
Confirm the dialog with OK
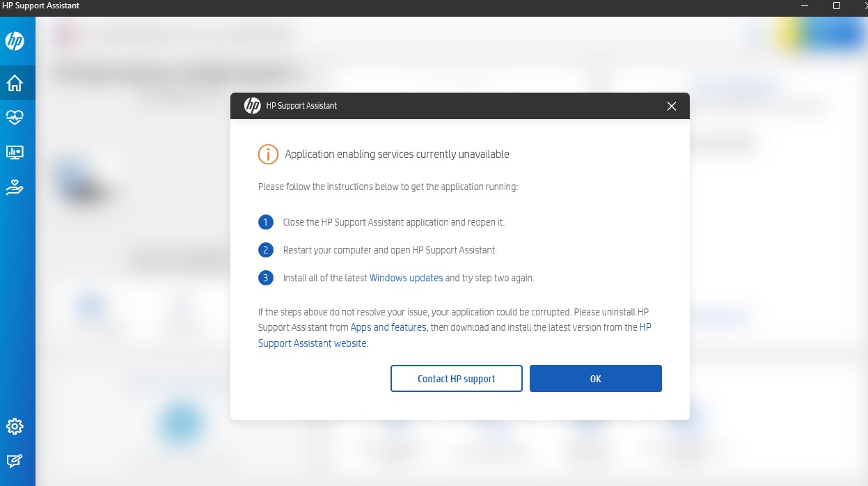coord(595,379)
